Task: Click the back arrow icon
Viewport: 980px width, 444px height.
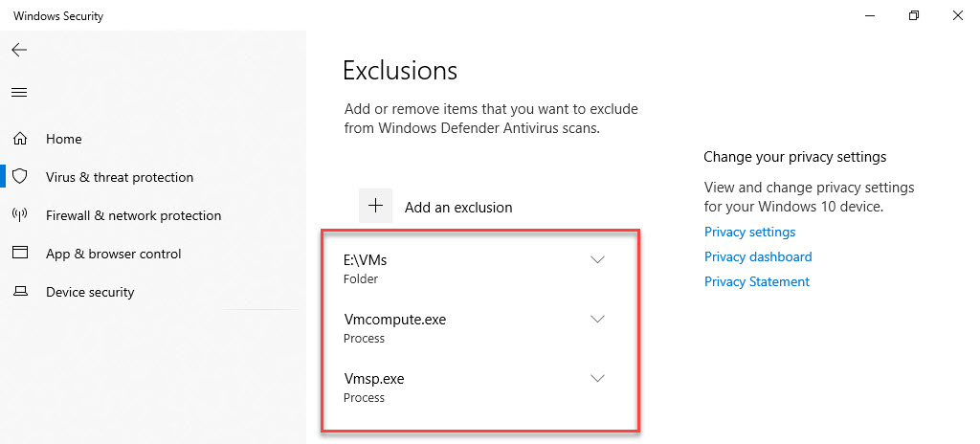Action: click(19, 50)
